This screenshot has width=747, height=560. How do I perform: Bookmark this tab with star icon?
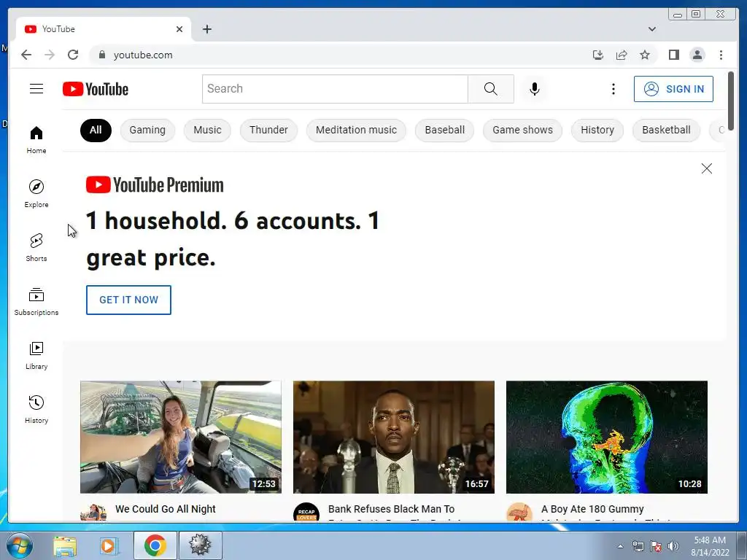(645, 55)
